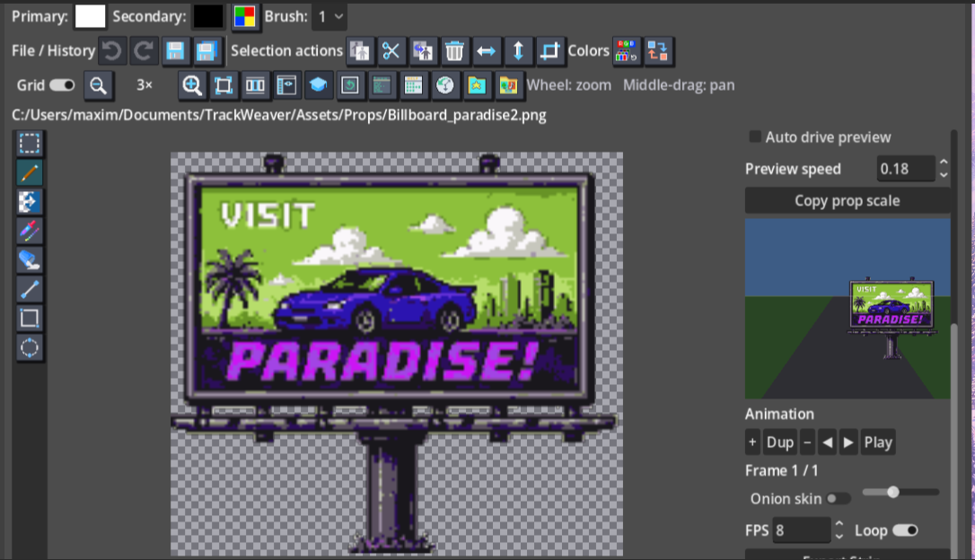Zoom in with the magnifier plus icon

(x=192, y=85)
